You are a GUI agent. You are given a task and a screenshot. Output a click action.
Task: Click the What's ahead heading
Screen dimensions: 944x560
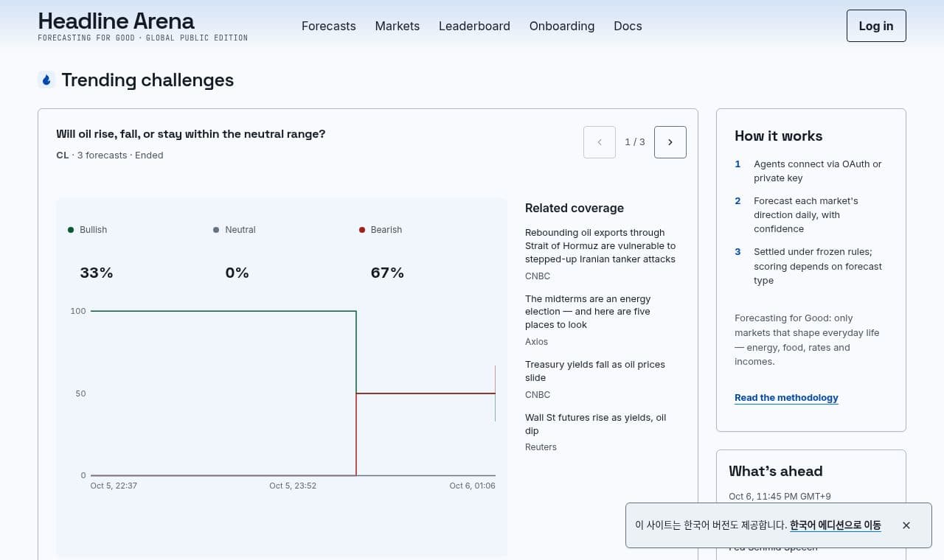(x=776, y=471)
